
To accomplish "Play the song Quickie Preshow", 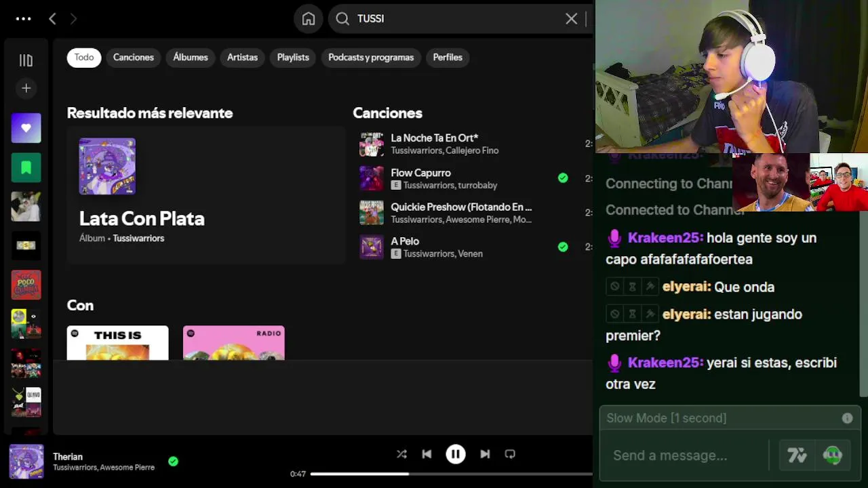I will [x=461, y=207].
